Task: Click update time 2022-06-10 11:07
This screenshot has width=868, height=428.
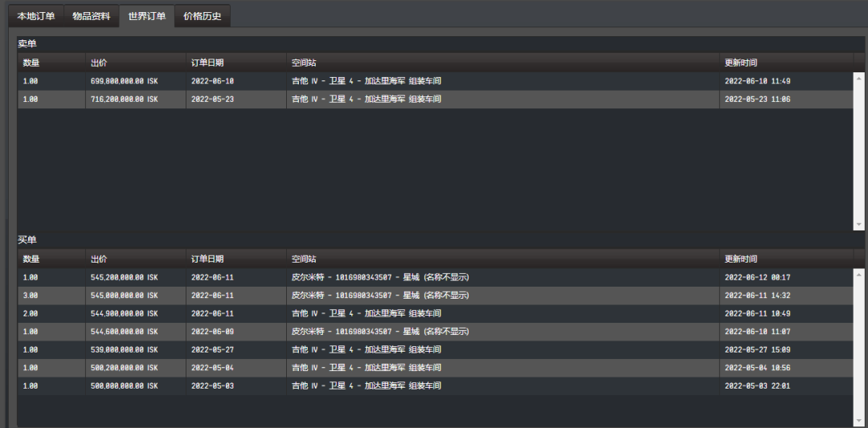Action: [757, 332]
